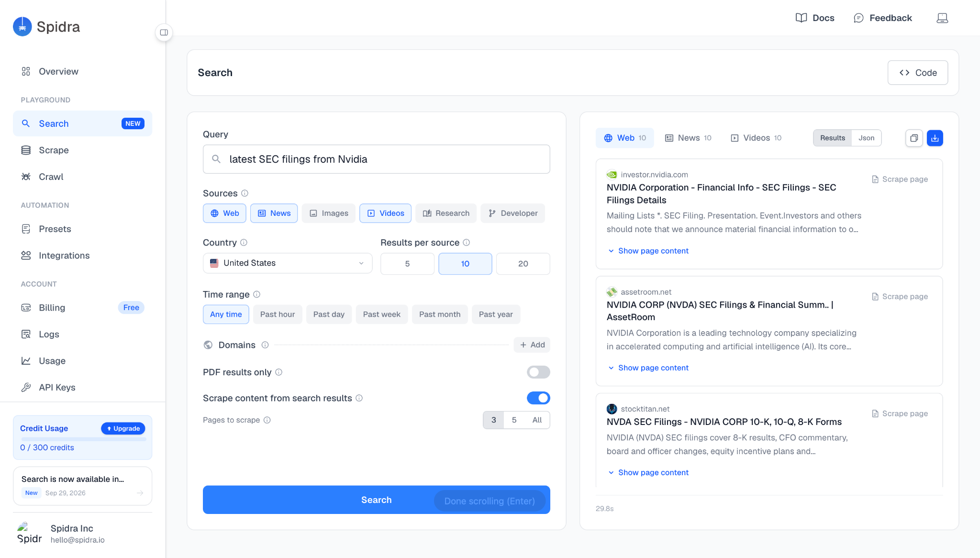Enable the Developer source

point(512,213)
